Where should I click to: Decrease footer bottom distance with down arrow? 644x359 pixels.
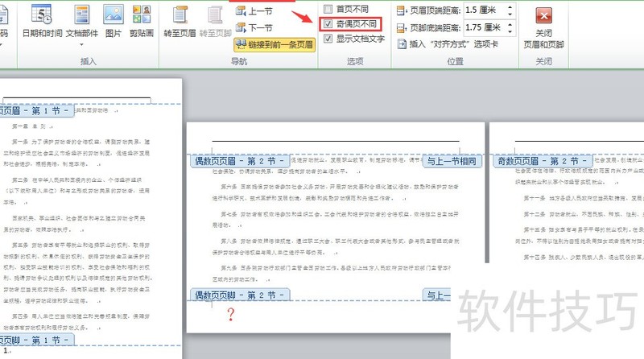coord(510,31)
